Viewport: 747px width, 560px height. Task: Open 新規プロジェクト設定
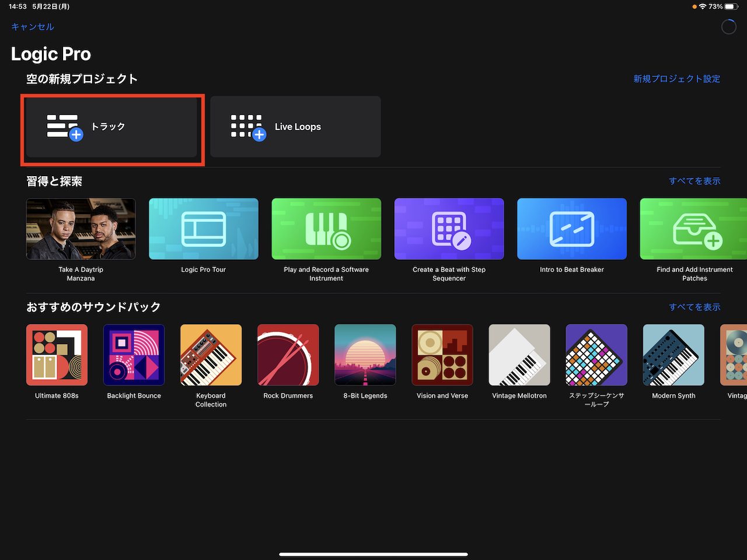tap(677, 79)
